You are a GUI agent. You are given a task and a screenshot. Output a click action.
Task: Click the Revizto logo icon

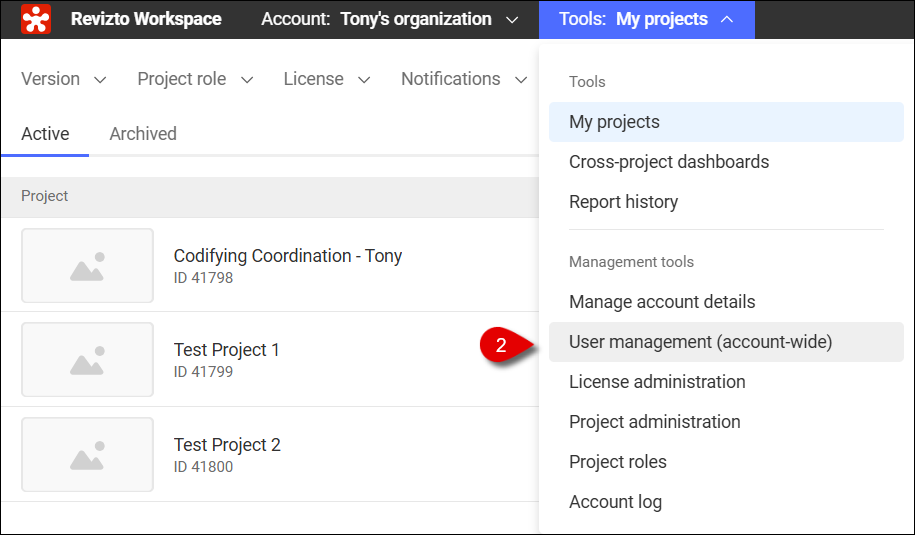tap(36, 19)
